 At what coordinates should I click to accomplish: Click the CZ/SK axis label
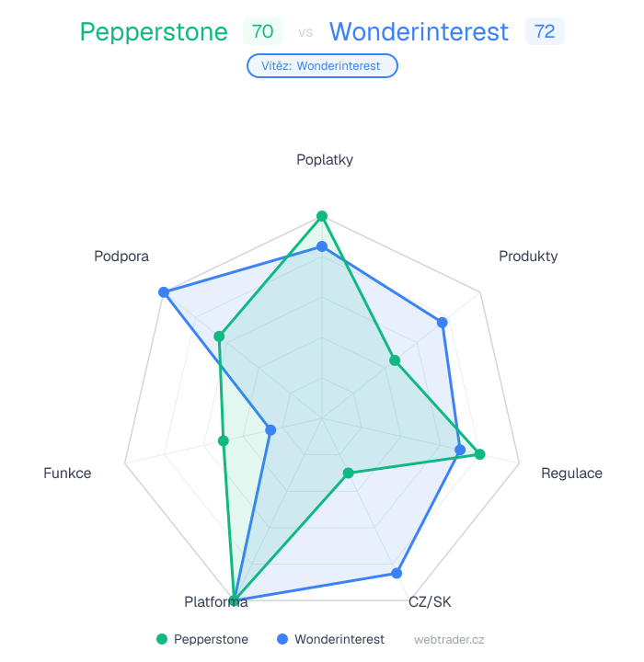pyautogui.click(x=430, y=602)
